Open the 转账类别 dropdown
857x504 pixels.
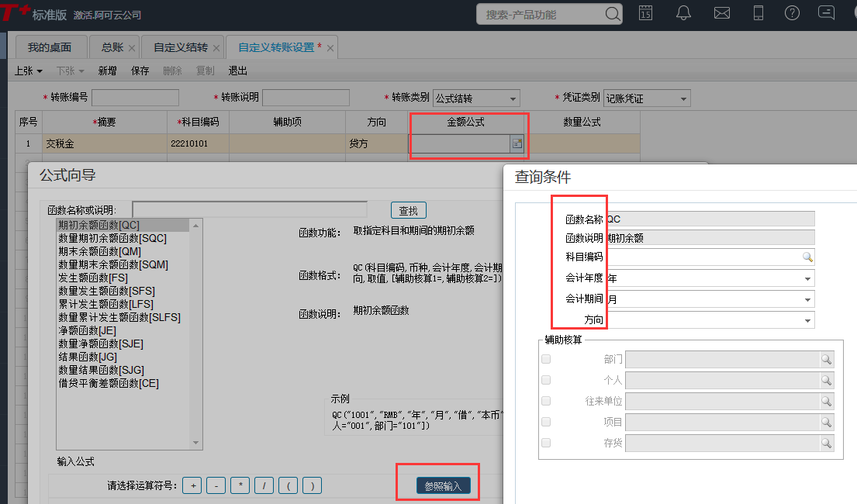[513, 98]
